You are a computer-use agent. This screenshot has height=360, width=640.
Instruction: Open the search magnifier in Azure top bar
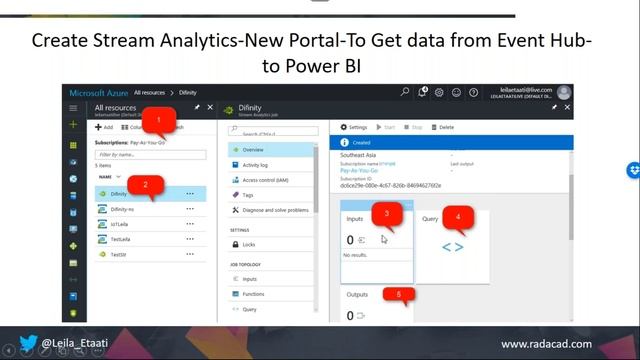pyautogui.click(x=404, y=92)
